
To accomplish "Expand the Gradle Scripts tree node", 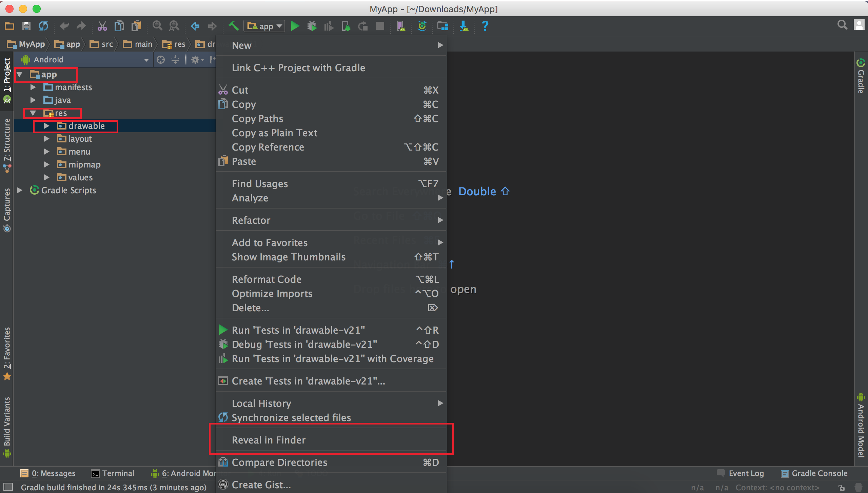I will (20, 190).
